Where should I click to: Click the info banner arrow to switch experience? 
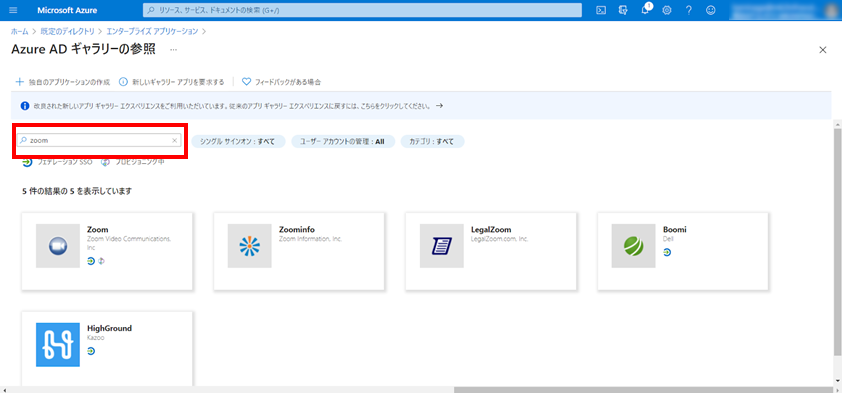tap(439, 106)
